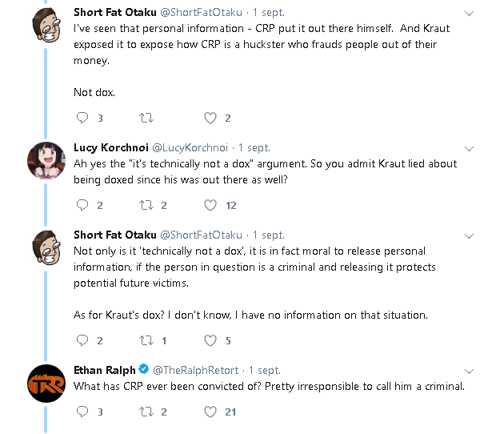Image resolution: width=504 pixels, height=434 pixels.
Task: Expand the dropdown on Lucy Korchnoi's tweet
Action: coord(469,149)
